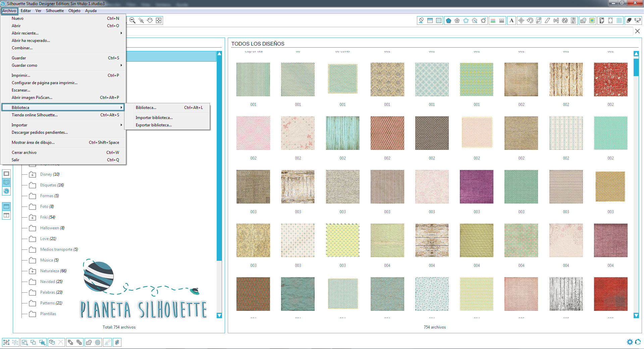644x349 pixels.
Task: Select the Patterns folder
Action: (x=51, y=303)
